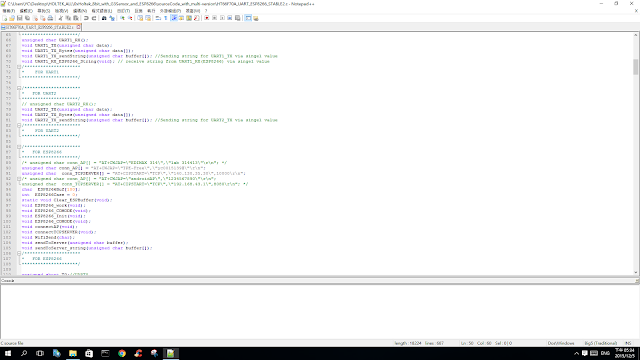This screenshot has height=360, width=640.
Task: Toggle the highlighted indent guide button
Action: pyautogui.click(x=173, y=18)
